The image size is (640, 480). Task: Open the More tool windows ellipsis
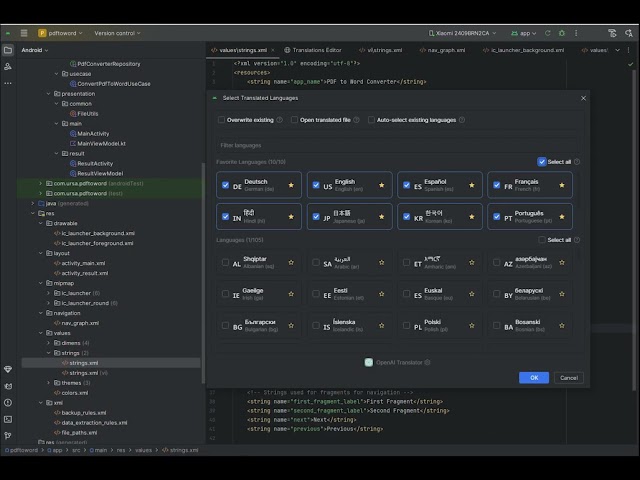(8, 83)
